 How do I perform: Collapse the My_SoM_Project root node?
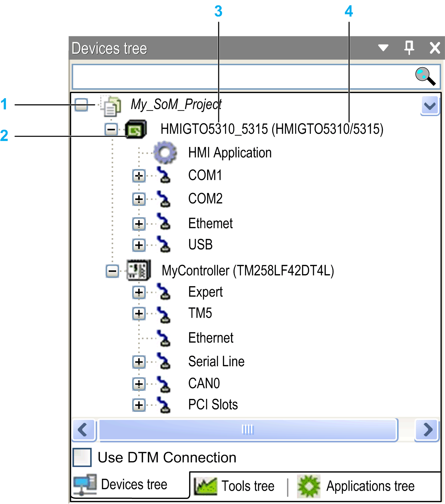pos(81,105)
